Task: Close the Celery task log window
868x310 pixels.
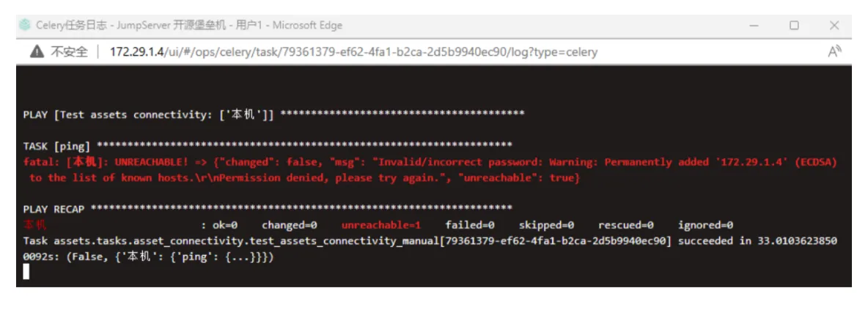Action: 834,26
